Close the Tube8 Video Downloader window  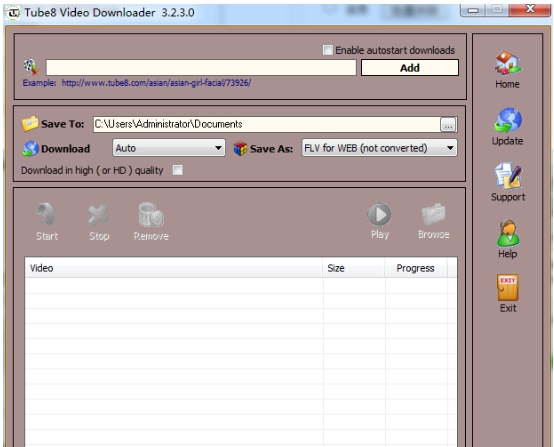click(x=530, y=9)
